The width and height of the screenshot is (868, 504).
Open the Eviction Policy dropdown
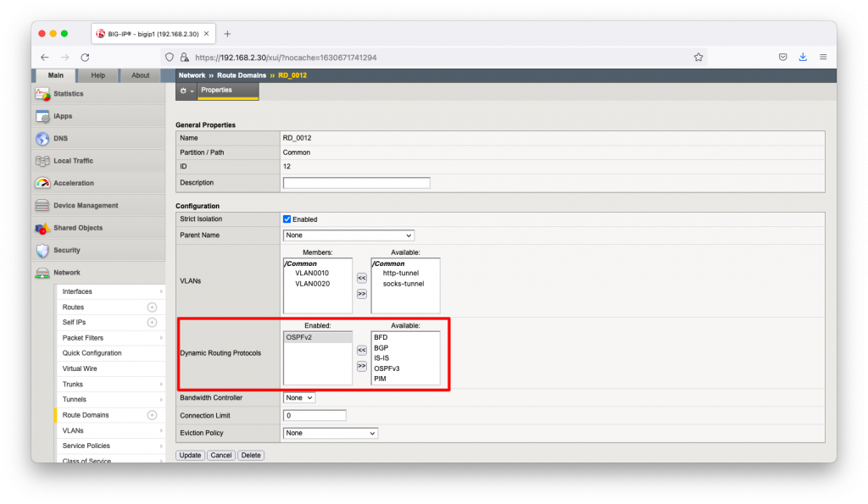click(x=330, y=434)
